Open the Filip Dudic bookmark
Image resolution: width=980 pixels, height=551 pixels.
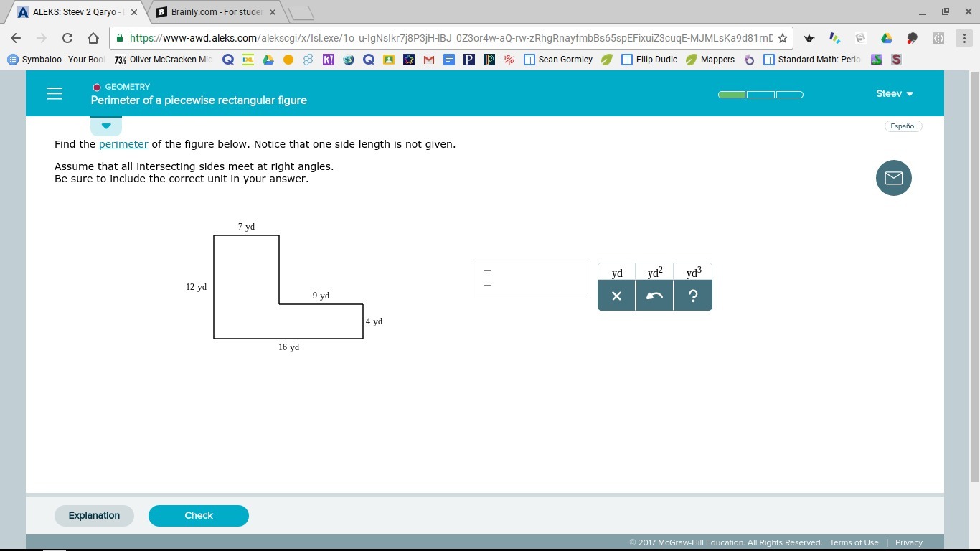[649, 60]
